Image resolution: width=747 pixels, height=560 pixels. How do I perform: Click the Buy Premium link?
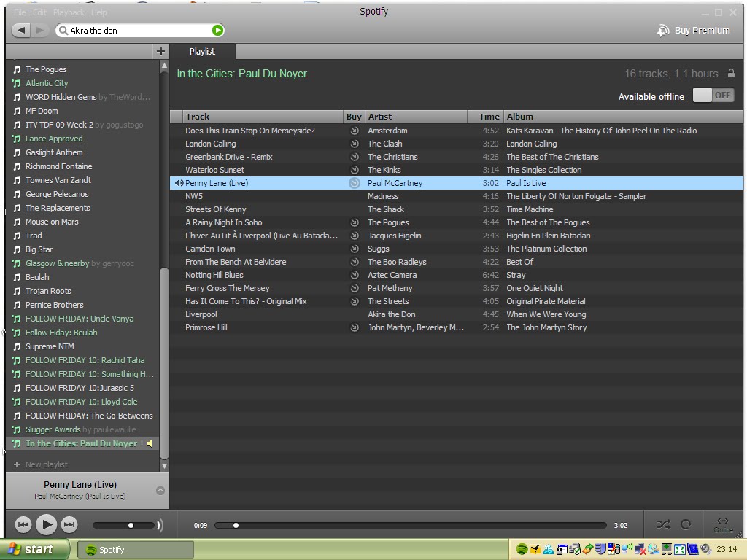702,31
